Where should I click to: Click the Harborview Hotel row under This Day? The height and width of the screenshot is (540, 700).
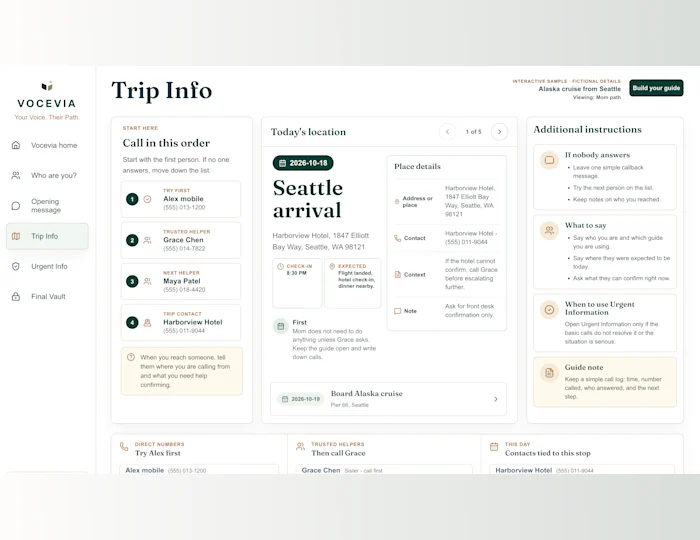click(582, 470)
